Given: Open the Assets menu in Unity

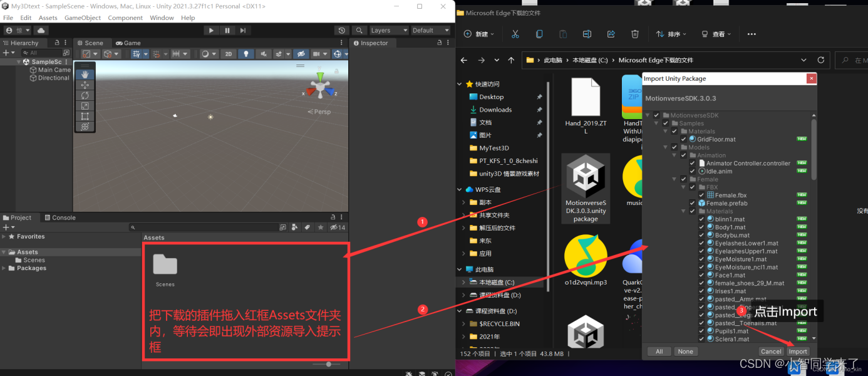Looking at the screenshot, I should pyautogui.click(x=48, y=18).
